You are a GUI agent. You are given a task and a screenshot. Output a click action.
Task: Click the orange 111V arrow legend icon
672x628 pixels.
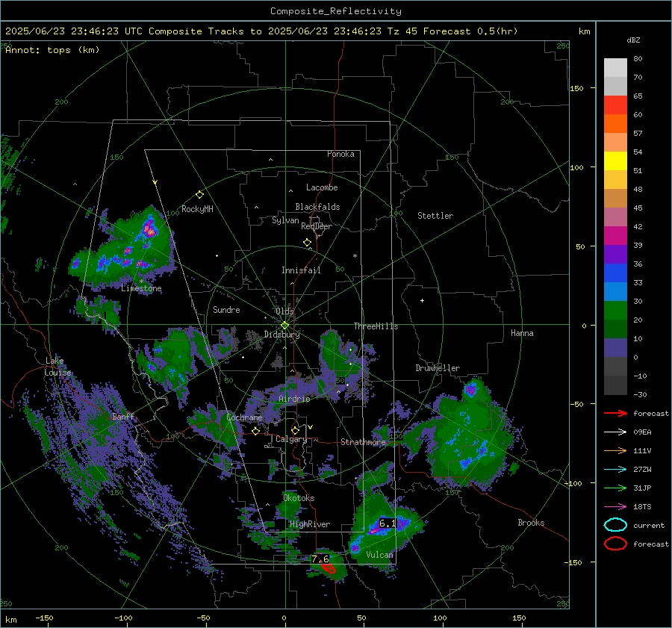(x=615, y=450)
